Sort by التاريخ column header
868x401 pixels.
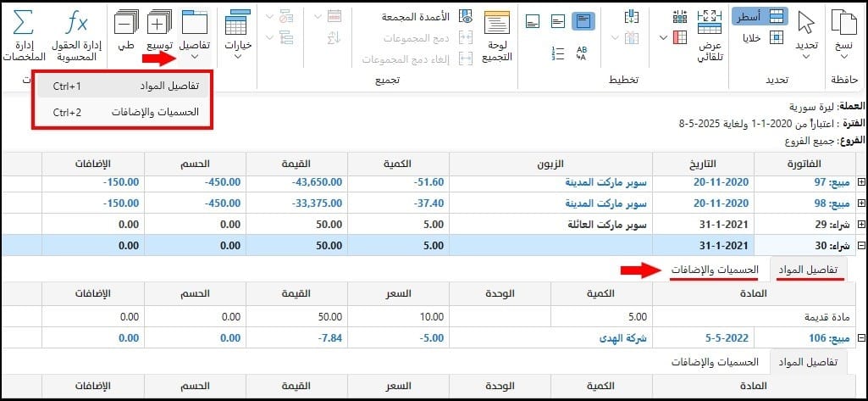(x=704, y=164)
